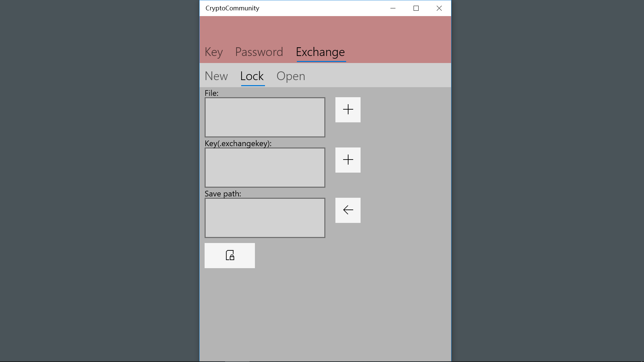Image resolution: width=644 pixels, height=362 pixels.
Task: Switch to the Key tab
Action: (x=214, y=52)
